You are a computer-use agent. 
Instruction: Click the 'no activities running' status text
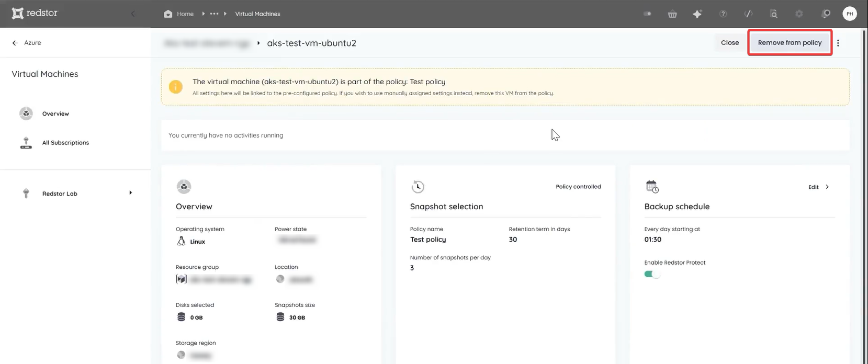click(x=226, y=135)
